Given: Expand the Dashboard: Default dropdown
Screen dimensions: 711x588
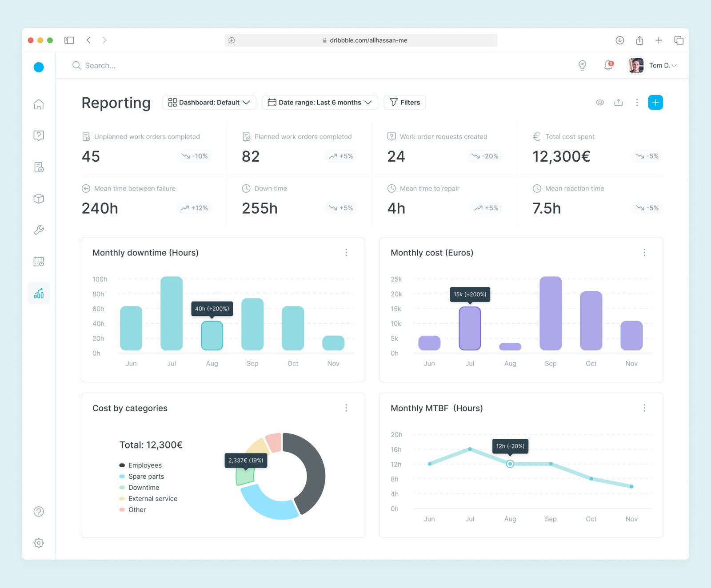Looking at the screenshot, I should pyautogui.click(x=209, y=103).
